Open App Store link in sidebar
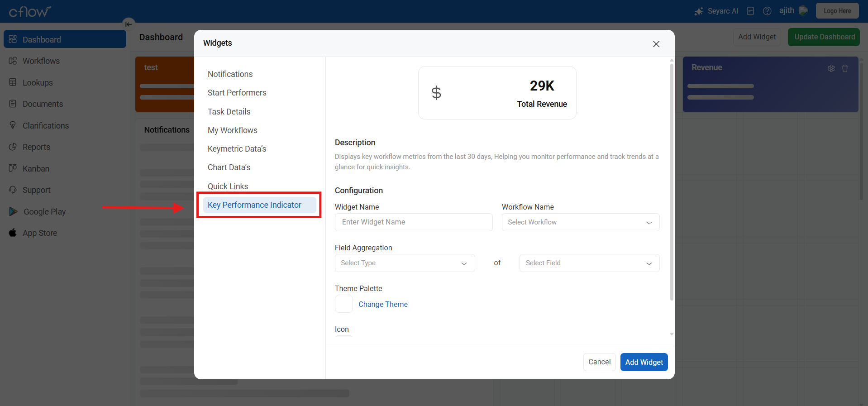This screenshot has height=406, width=868. point(40,233)
